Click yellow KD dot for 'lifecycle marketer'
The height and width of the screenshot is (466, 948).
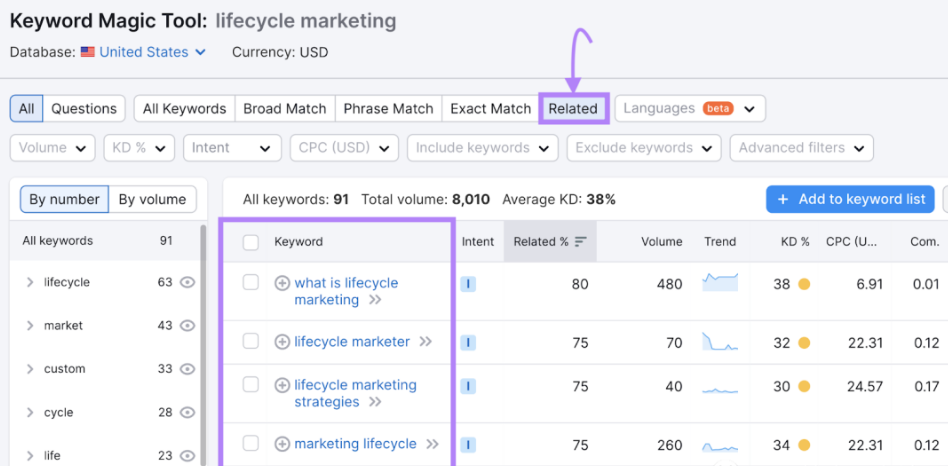(x=803, y=342)
